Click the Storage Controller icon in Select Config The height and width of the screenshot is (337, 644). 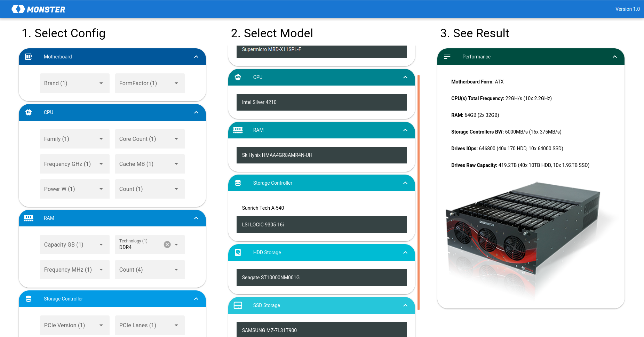click(x=29, y=299)
